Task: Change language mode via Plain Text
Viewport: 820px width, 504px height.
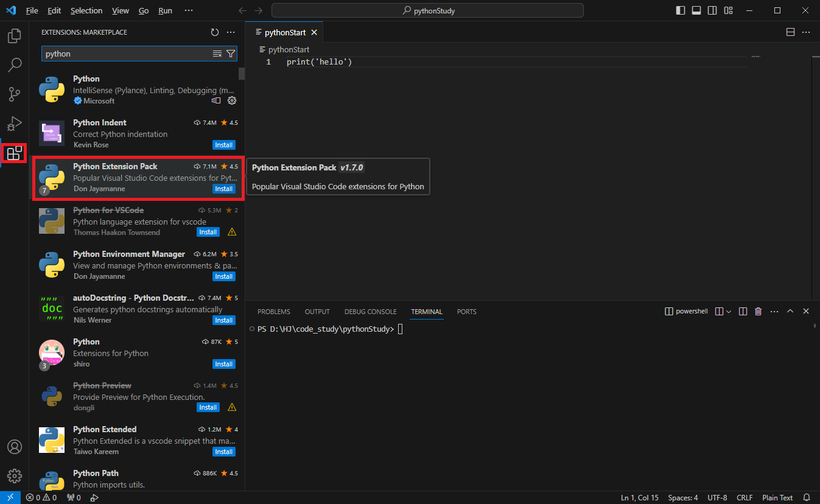Action: [x=777, y=498]
